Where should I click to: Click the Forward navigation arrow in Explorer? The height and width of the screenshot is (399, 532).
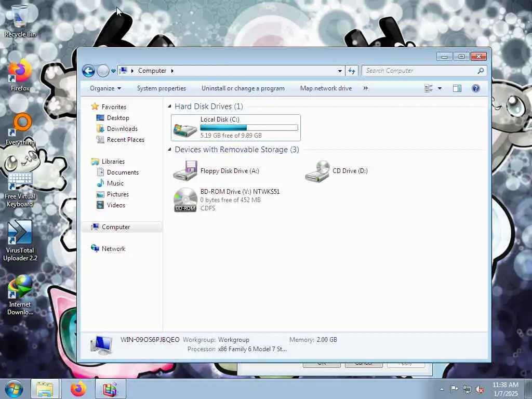[x=103, y=71]
